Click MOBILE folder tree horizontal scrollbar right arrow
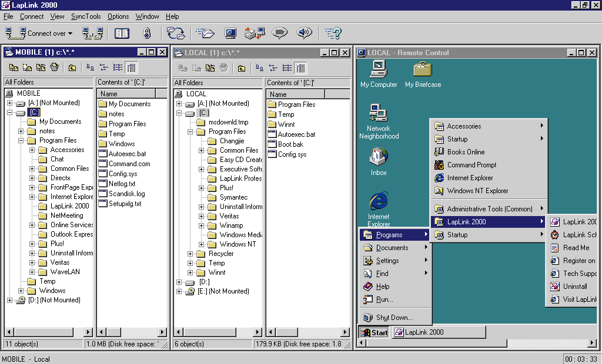The image size is (602, 364). click(88, 332)
